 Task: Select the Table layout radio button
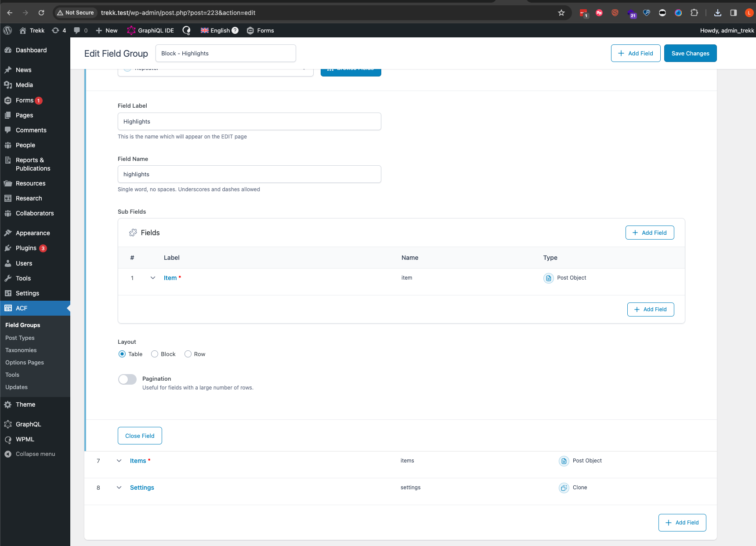(122, 354)
